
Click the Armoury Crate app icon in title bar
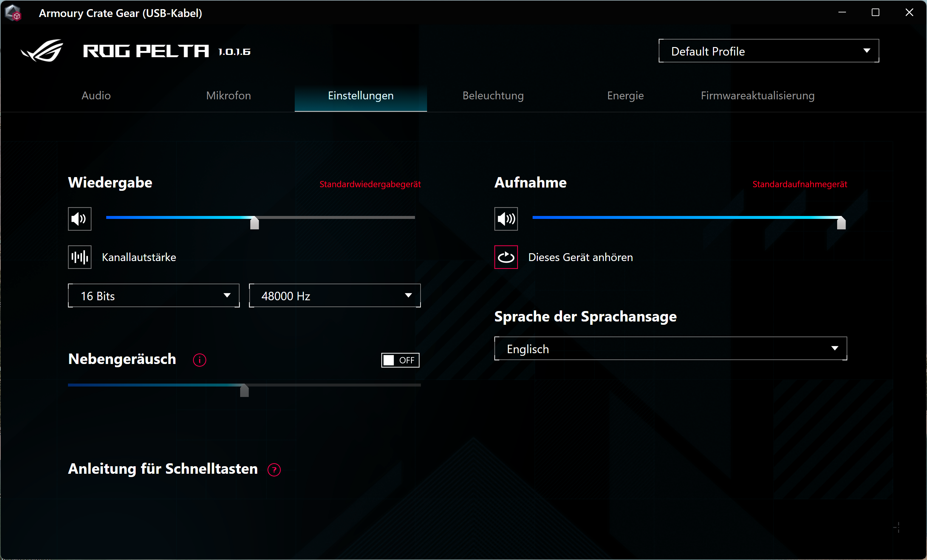13,13
